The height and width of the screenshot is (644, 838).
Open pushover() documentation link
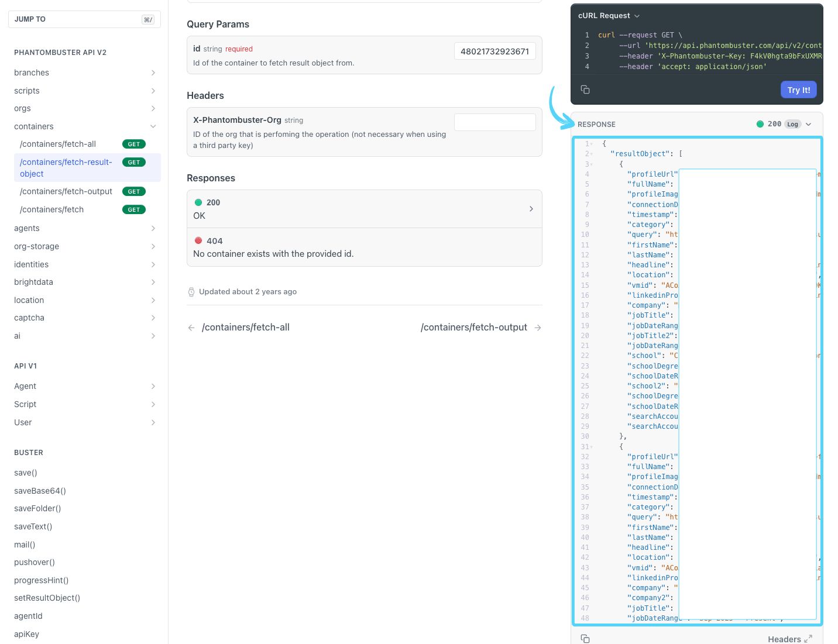pyautogui.click(x=35, y=562)
